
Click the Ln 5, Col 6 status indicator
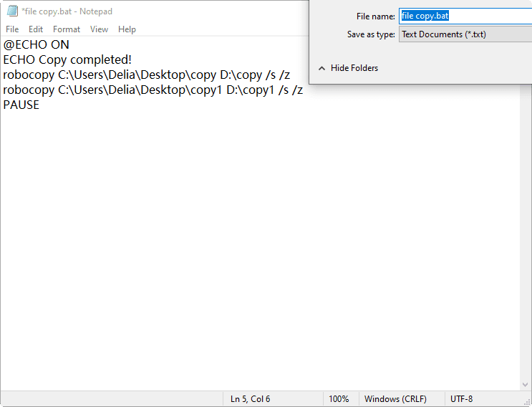click(x=250, y=399)
